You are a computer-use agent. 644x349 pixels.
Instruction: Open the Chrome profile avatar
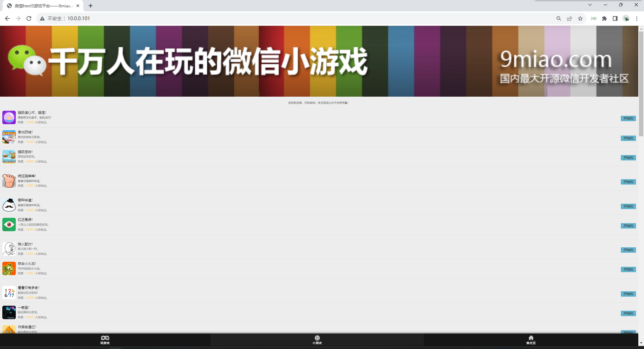tap(626, 18)
